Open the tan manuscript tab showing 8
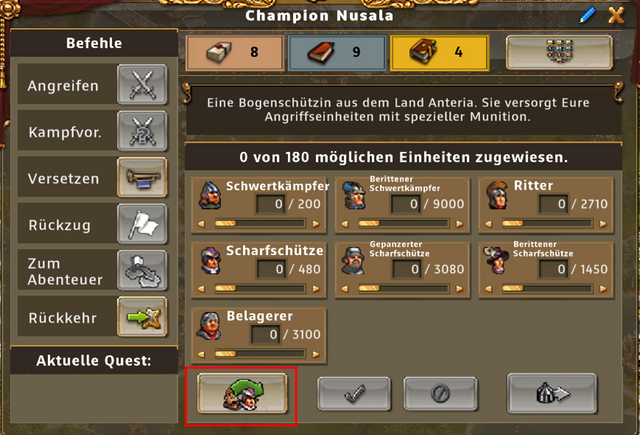Screen dimensions: 640x435 tap(235, 52)
